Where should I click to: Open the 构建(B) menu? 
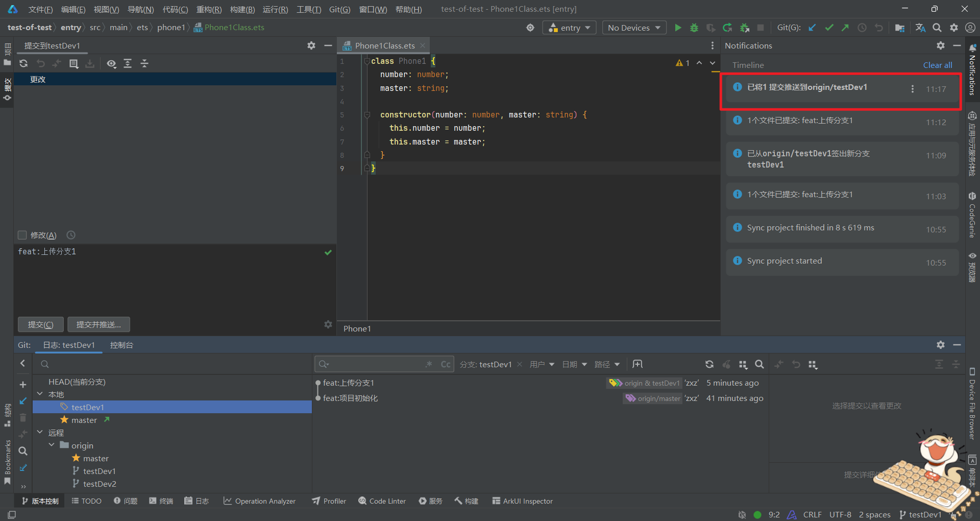coord(242,9)
